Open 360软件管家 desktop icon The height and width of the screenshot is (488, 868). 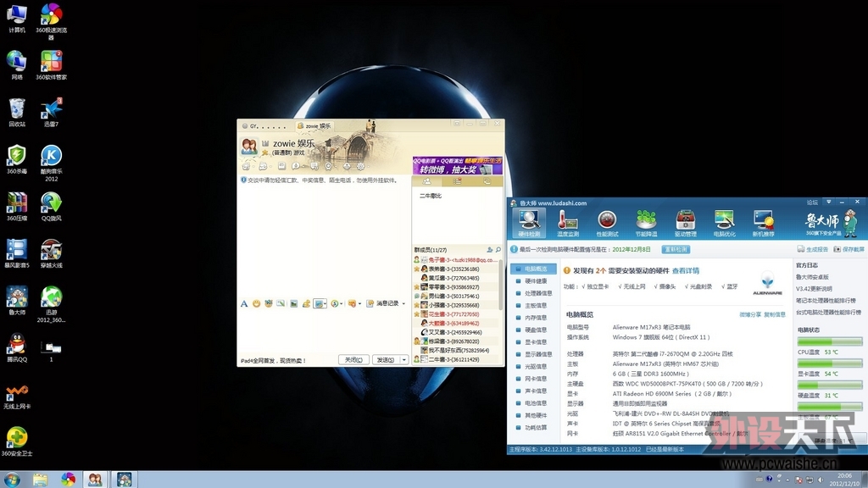(51, 65)
